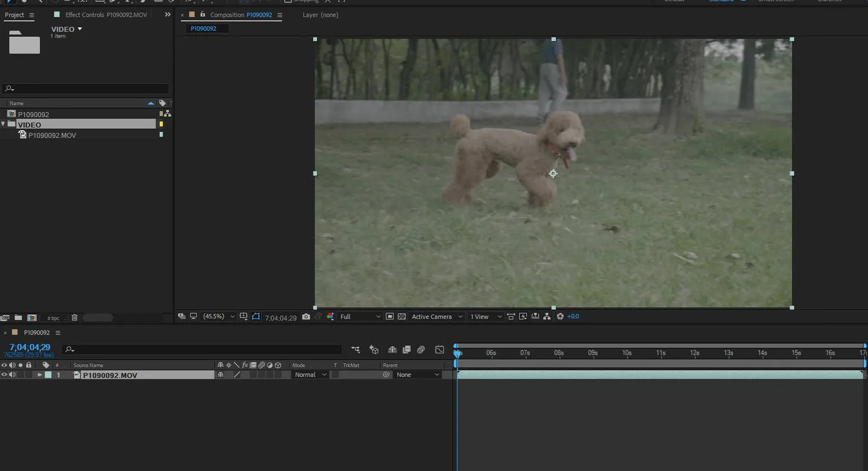
Task: Open the Active Camera view dropdown
Action: [437, 317]
